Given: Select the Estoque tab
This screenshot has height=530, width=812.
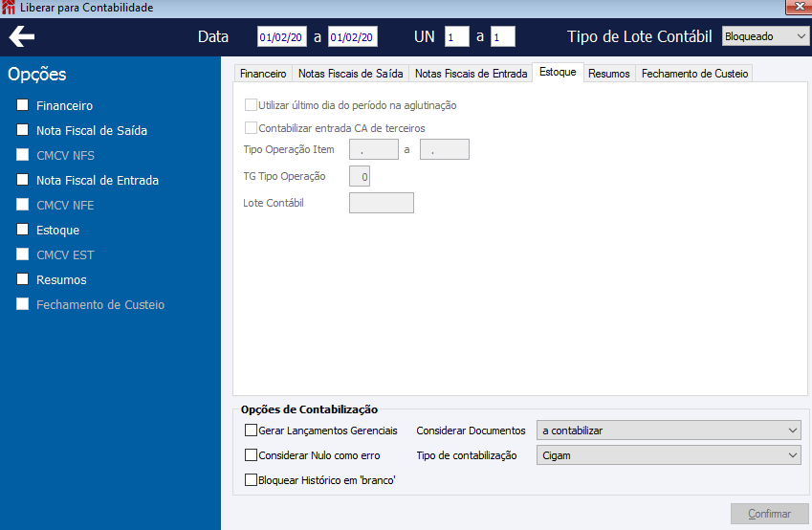Looking at the screenshot, I should point(558,72).
